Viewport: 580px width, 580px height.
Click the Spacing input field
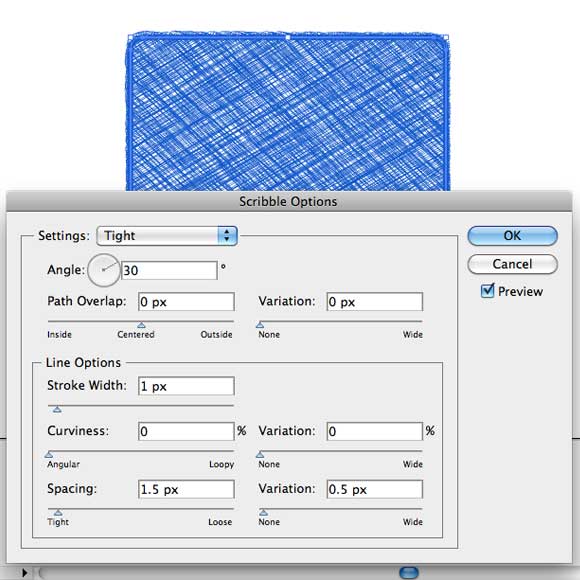click(x=186, y=489)
